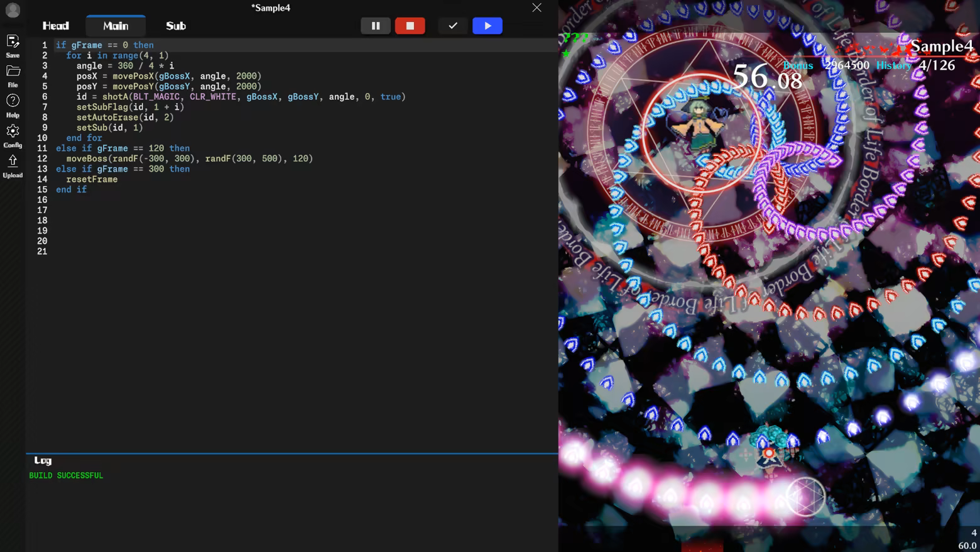
Task: Stop the script with red button
Action: point(410,26)
